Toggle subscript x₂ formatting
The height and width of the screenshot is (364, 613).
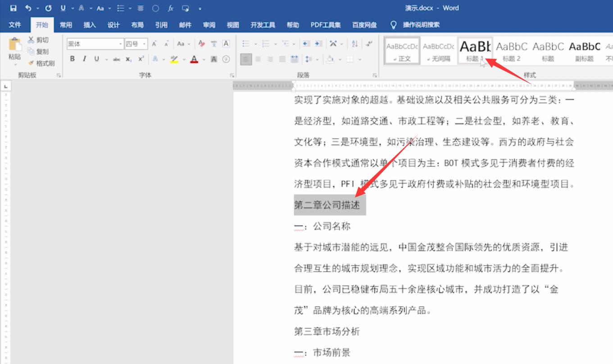pyautogui.click(x=129, y=59)
